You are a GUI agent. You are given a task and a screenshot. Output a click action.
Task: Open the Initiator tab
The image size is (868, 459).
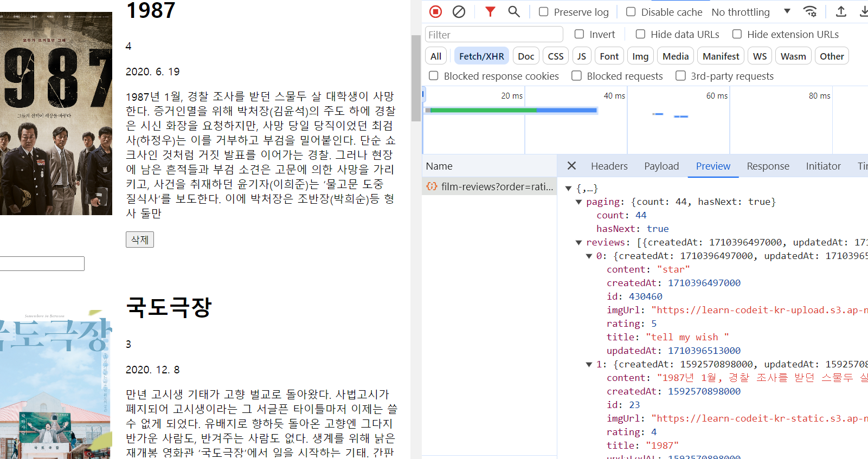pyautogui.click(x=824, y=166)
